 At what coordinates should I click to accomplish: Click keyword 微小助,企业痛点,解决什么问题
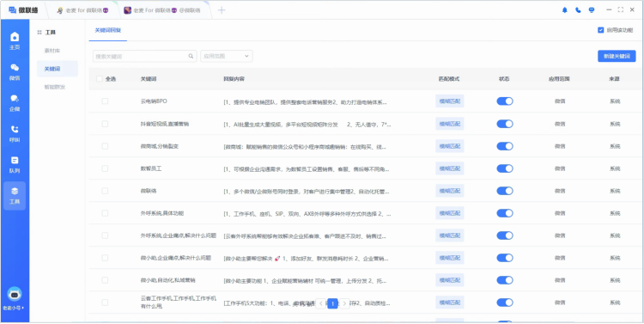176,258
